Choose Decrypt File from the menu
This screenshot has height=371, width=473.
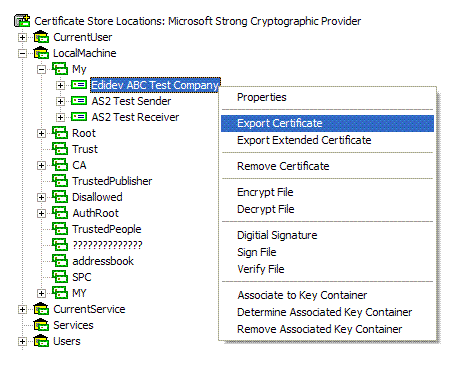pyautogui.click(x=327, y=209)
